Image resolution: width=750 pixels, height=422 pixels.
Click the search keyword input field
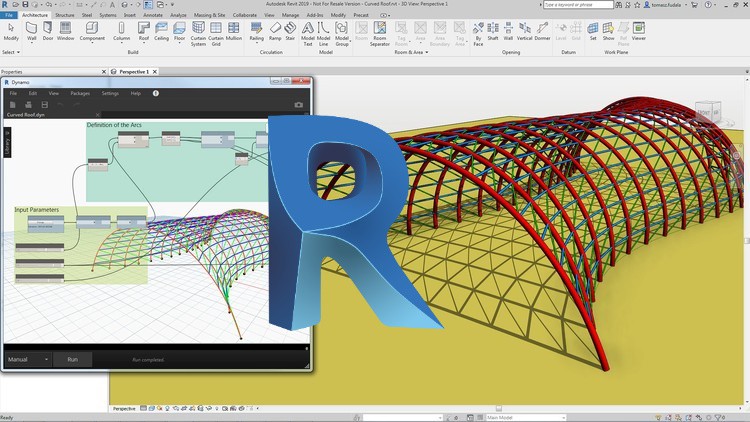(578, 5)
